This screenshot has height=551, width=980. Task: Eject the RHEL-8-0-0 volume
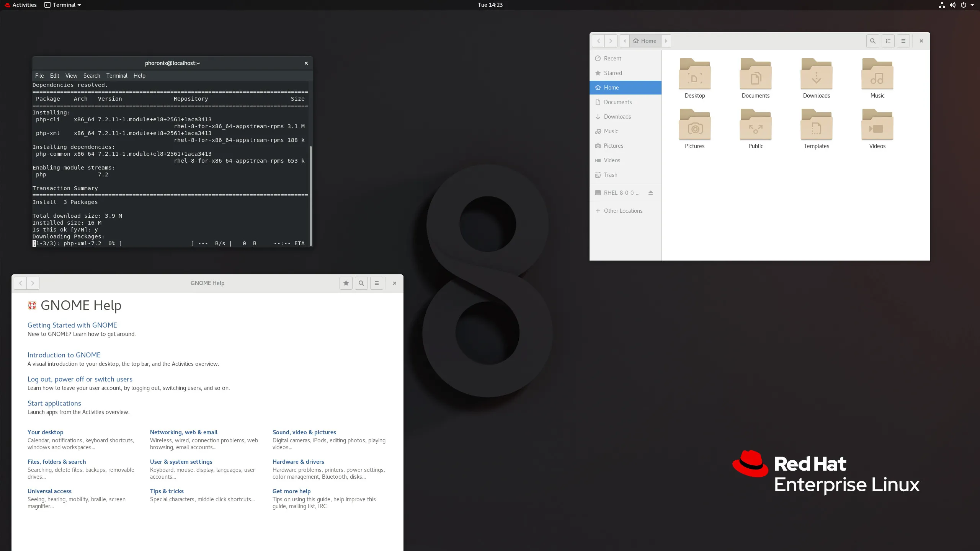(651, 193)
